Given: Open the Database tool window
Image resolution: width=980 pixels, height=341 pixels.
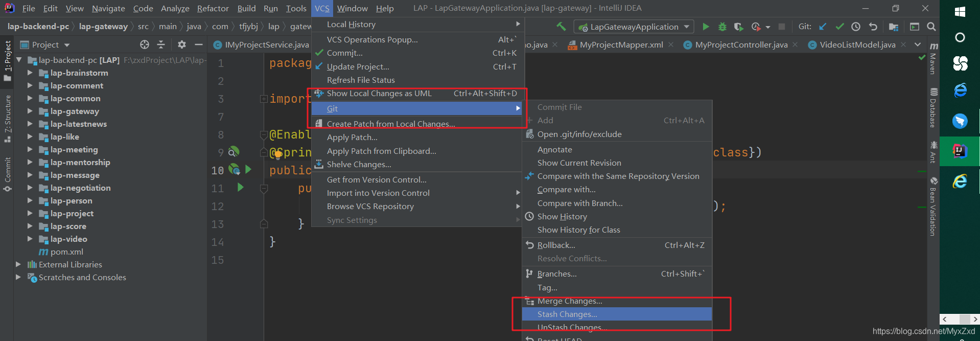Looking at the screenshot, I should (x=933, y=108).
